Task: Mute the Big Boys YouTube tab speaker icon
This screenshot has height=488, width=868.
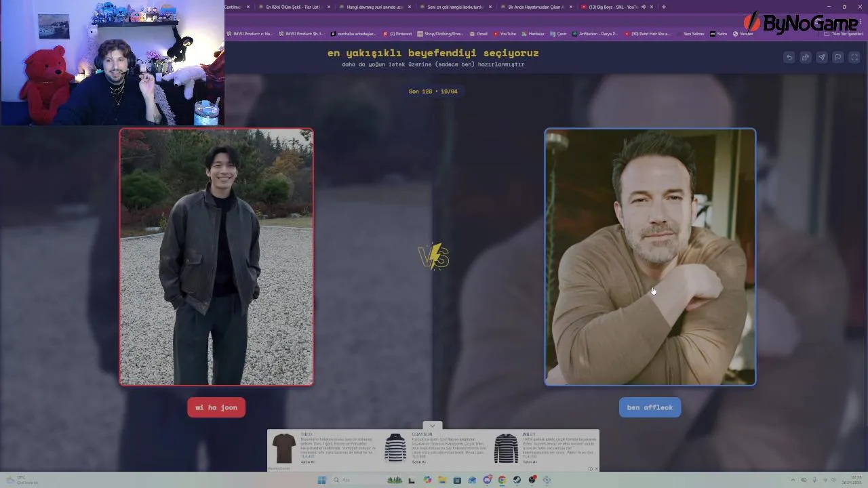Action: tap(644, 7)
